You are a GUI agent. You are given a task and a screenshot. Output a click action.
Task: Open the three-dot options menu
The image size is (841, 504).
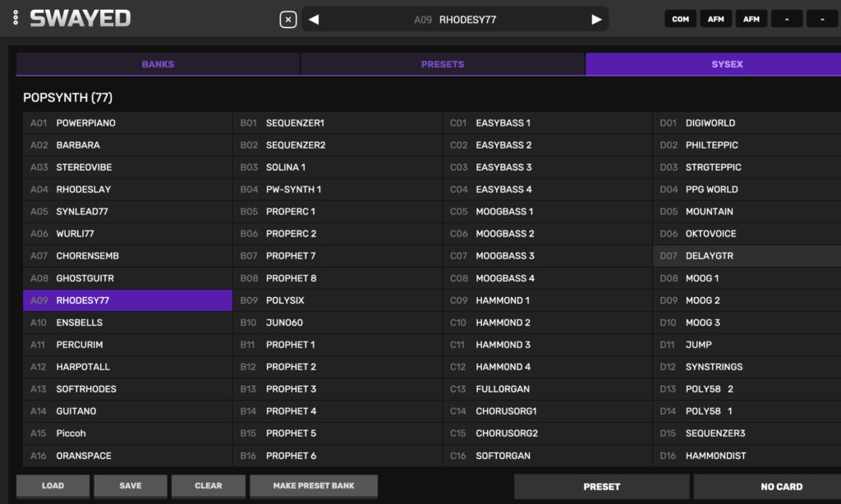click(16, 18)
